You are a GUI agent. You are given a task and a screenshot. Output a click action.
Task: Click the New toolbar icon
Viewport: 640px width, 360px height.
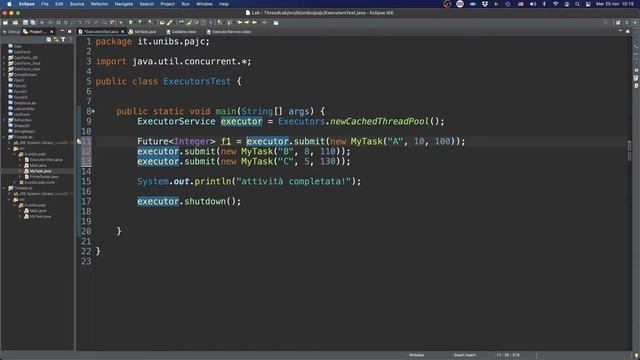point(6,23)
